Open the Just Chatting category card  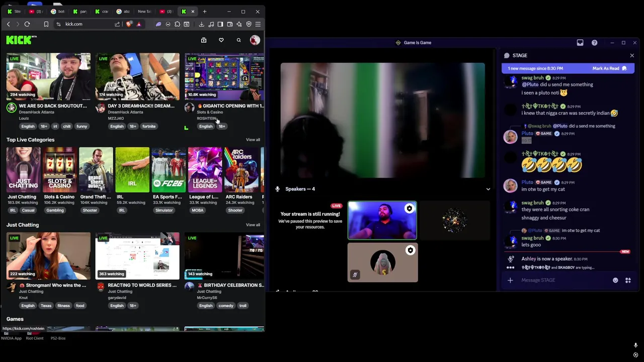point(23,170)
